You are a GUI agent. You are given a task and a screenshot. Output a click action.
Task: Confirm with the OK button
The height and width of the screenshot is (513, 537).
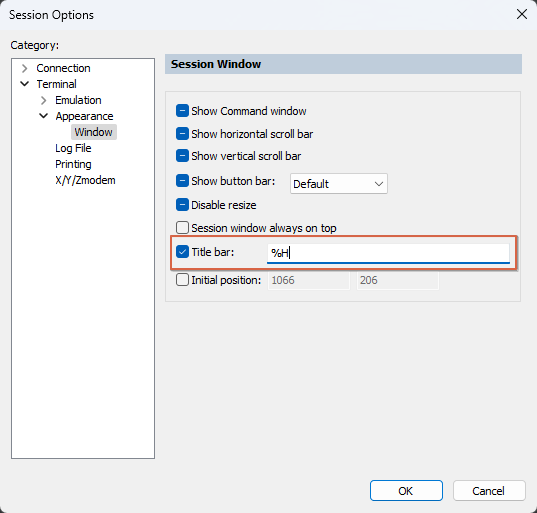pyautogui.click(x=406, y=491)
